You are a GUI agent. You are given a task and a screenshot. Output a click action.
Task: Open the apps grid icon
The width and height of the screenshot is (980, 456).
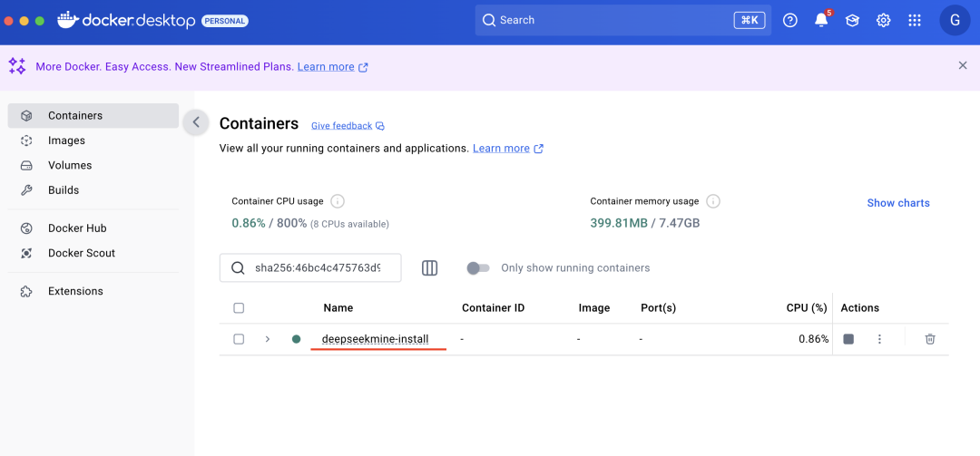915,21
